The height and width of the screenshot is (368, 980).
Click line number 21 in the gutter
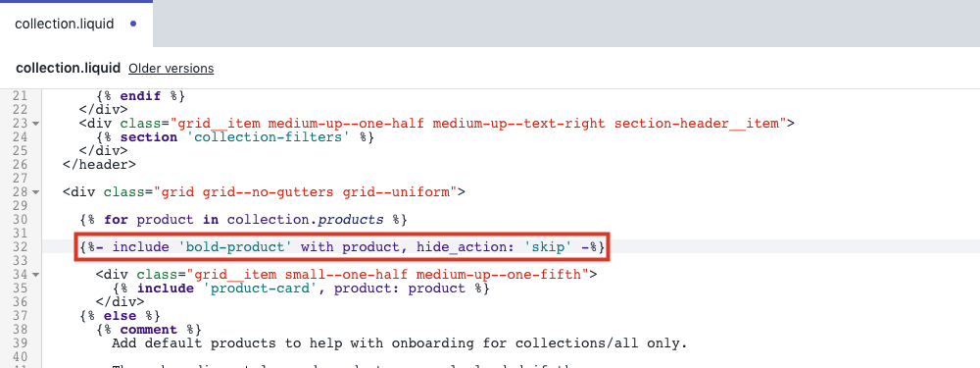[x=21, y=96]
